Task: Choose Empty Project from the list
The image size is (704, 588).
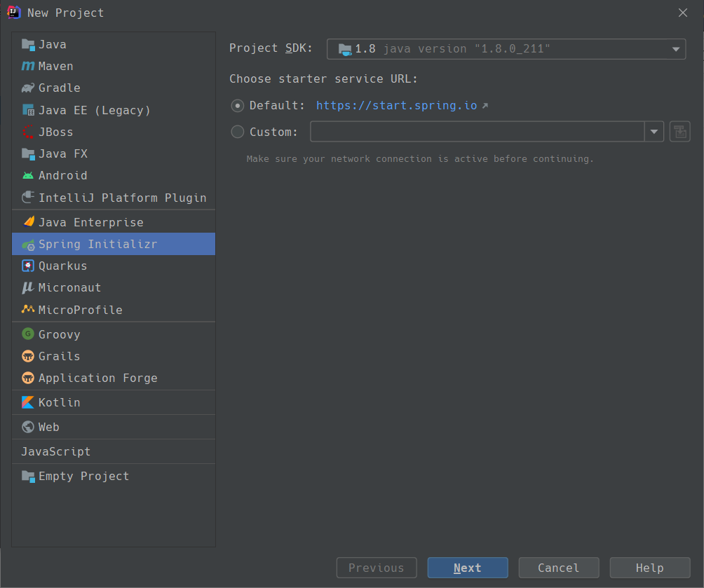Action: (83, 477)
